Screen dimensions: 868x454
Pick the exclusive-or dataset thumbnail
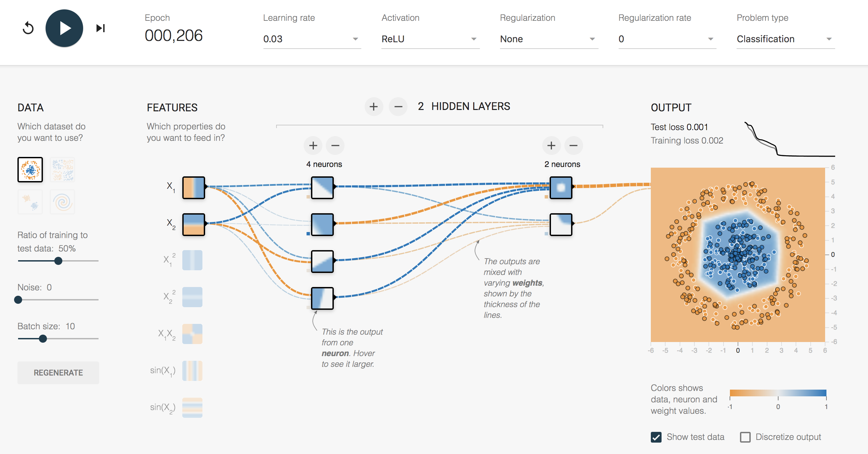tap(62, 170)
